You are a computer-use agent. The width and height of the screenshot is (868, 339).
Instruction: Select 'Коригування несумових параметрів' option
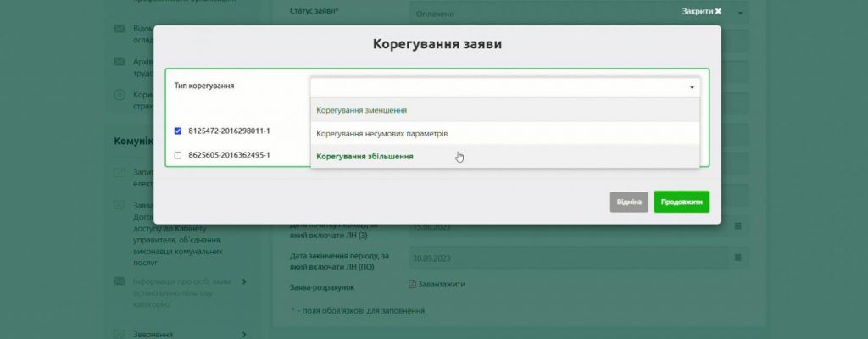click(x=381, y=134)
